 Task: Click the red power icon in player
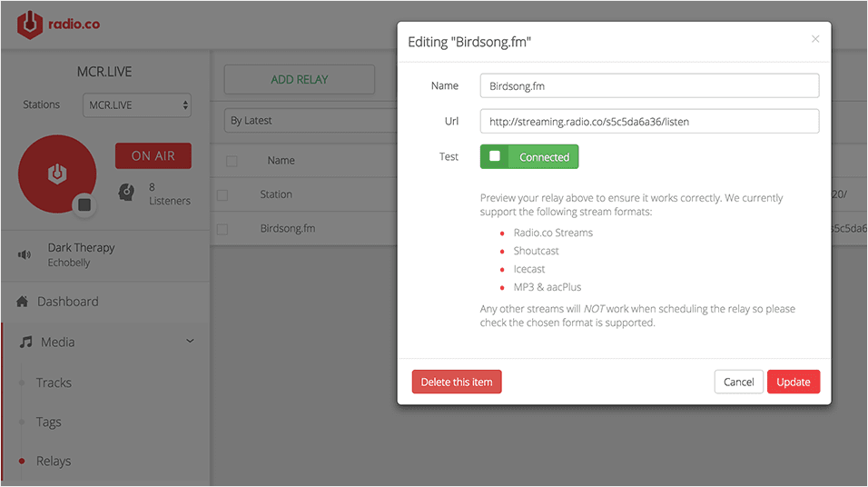(56, 174)
